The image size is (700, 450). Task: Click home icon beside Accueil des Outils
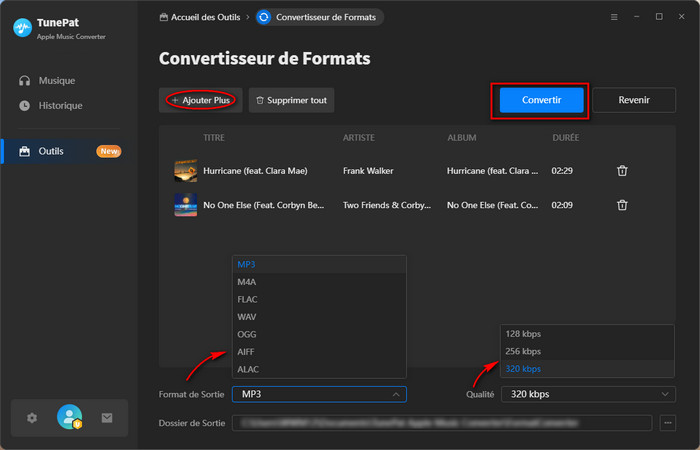pos(164,17)
